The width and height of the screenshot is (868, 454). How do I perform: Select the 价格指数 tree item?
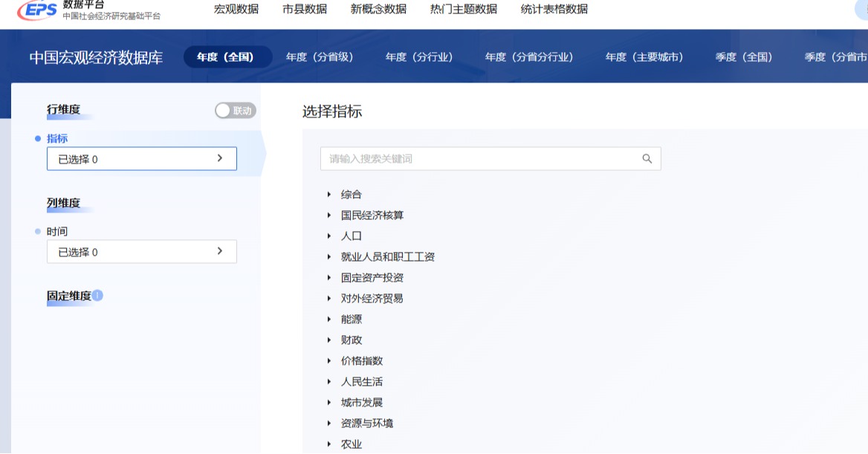(362, 361)
